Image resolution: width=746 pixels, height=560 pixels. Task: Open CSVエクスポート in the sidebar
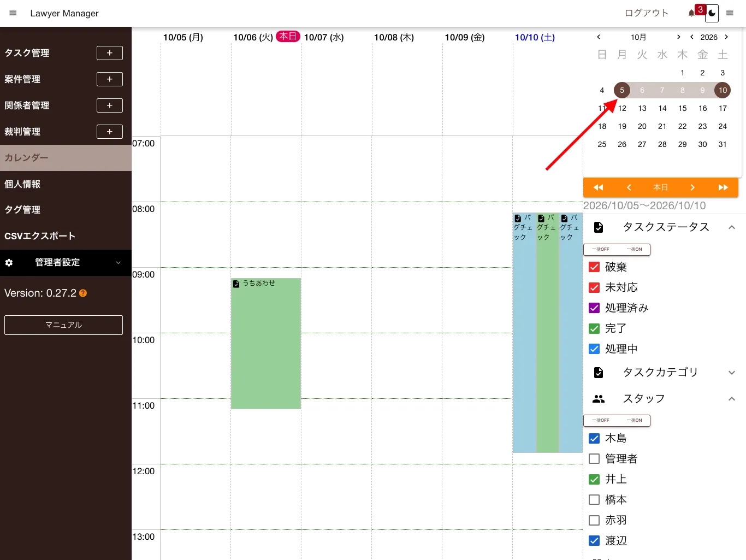66,236
